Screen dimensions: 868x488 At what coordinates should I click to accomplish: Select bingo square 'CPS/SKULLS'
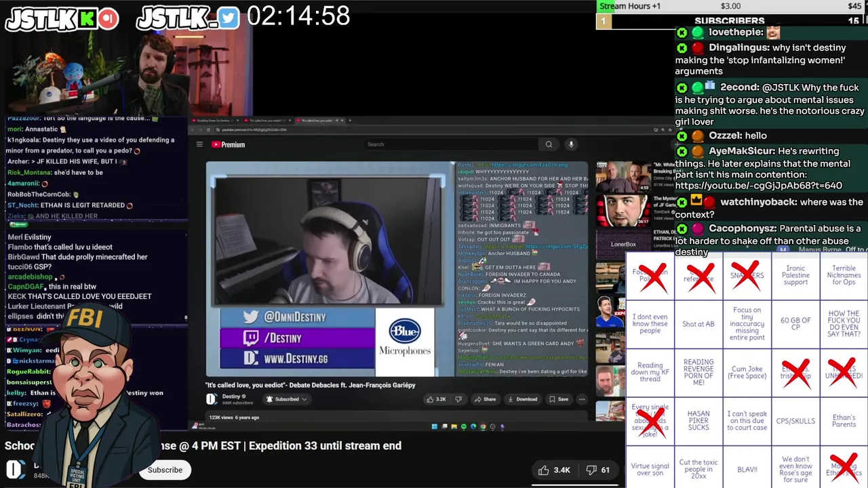click(795, 421)
